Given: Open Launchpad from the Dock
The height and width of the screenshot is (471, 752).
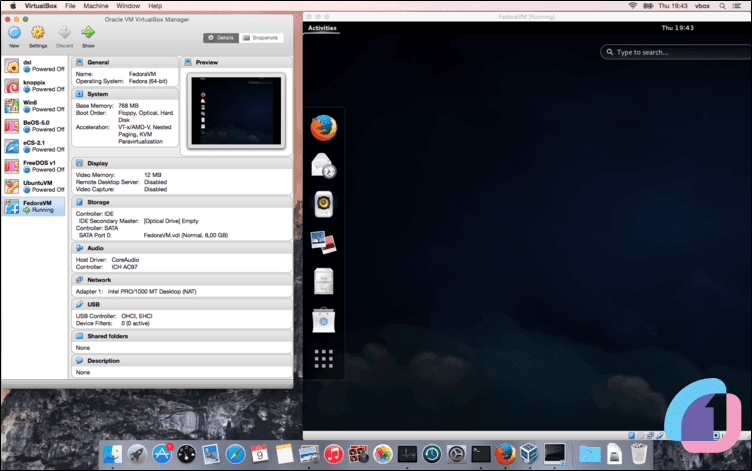Looking at the screenshot, I should [x=137, y=454].
